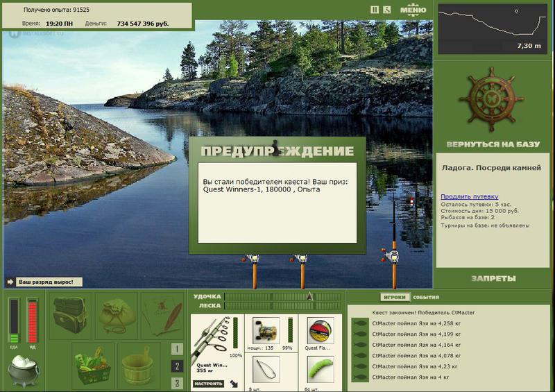Image resolution: width=555 pixels, height=392 pixels.
Task: Click 'Осталось путевки: 5 час.' line
Action: [476, 204]
